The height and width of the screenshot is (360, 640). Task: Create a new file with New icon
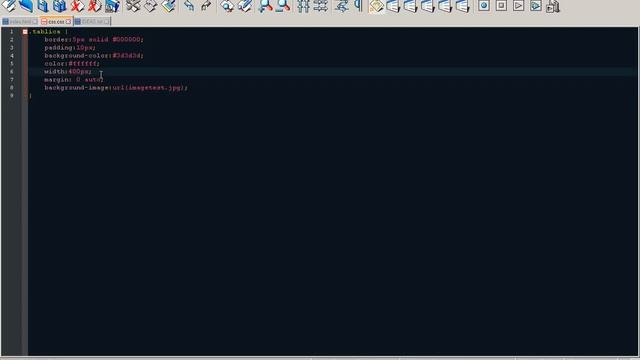tap(9, 6)
